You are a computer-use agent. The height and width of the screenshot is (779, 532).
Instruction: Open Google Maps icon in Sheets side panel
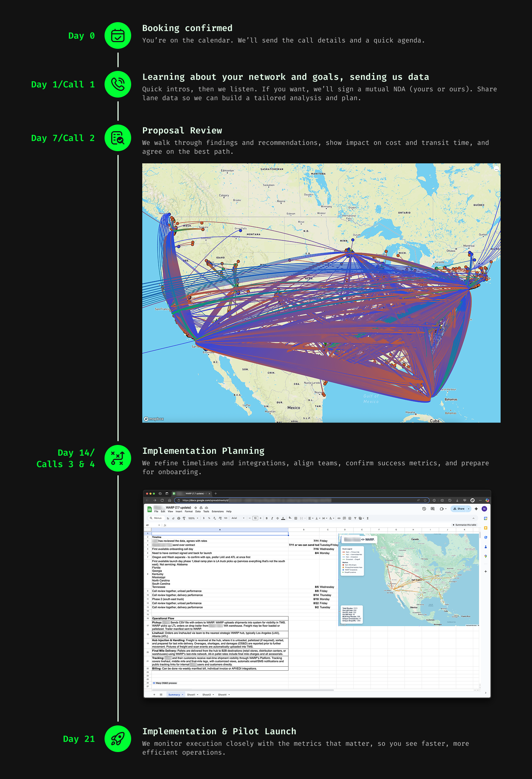tap(485, 556)
